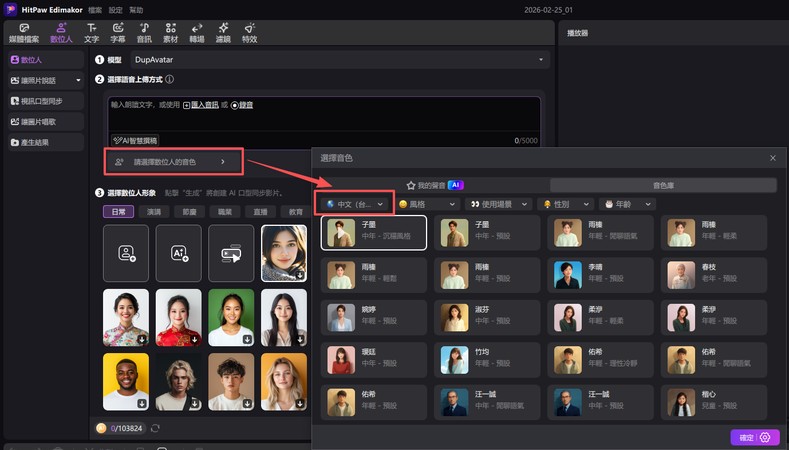Open the 音訊 audio tool
This screenshot has width=789, height=450.
click(144, 32)
